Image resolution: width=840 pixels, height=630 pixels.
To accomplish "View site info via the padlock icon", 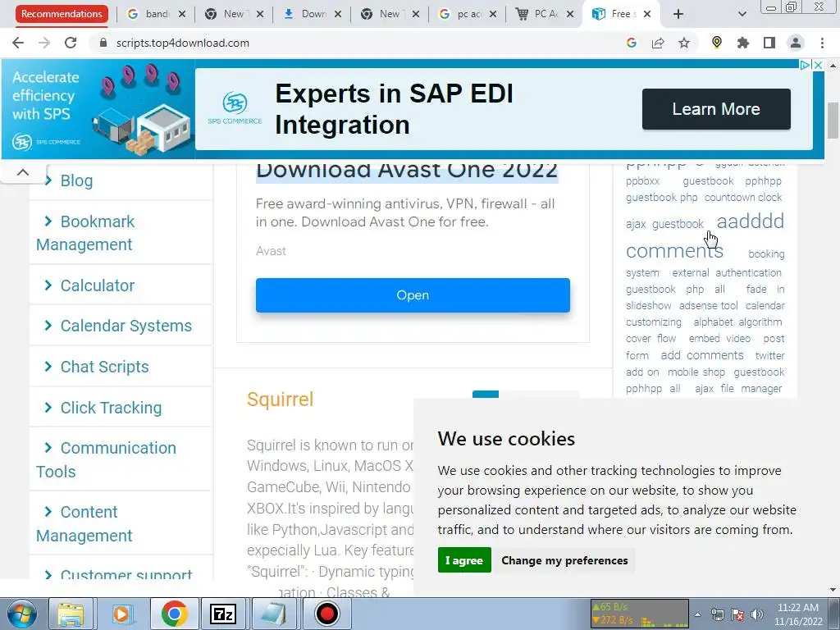I will tap(103, 43).
